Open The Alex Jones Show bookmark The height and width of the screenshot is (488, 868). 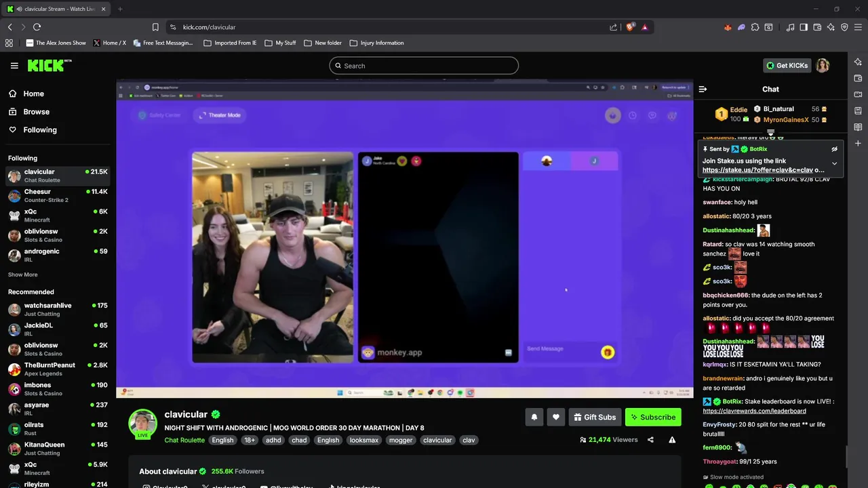[56, 43]
